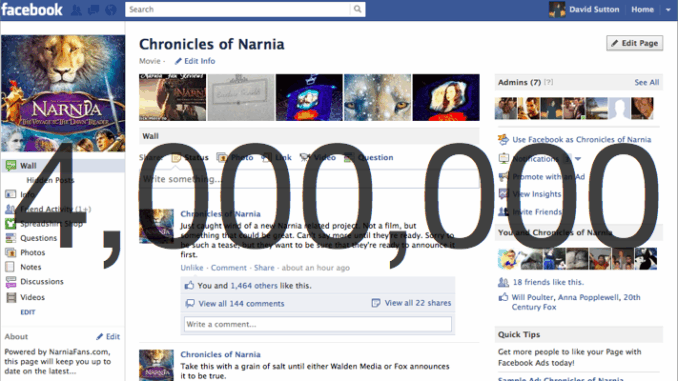This screenshot has height=381, width=678.
Task: Click Comment on the first post
Action: 228,268
